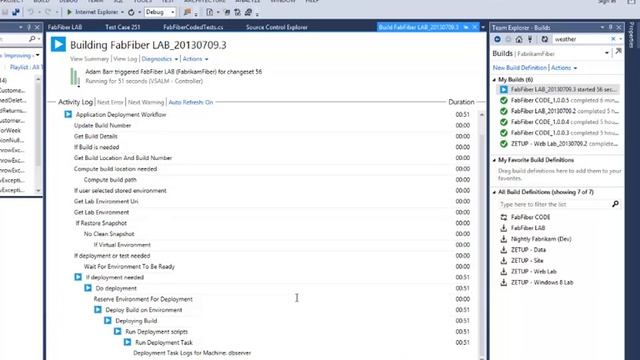This screenshot has height=360, width=640.
Task: Click the Refresh browser icon in toolbar
Action: click(131, 12)
